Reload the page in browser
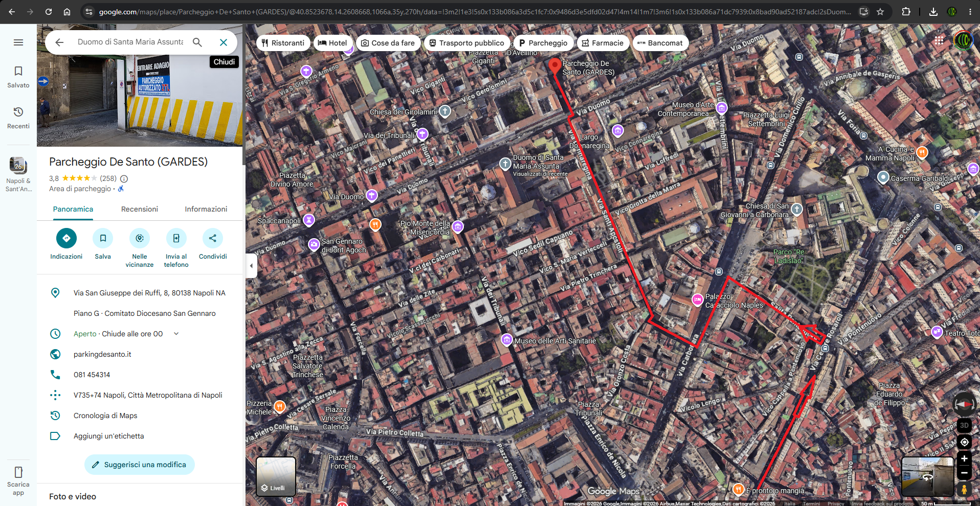Screen dimensions: 980x506 click(49, 12)
